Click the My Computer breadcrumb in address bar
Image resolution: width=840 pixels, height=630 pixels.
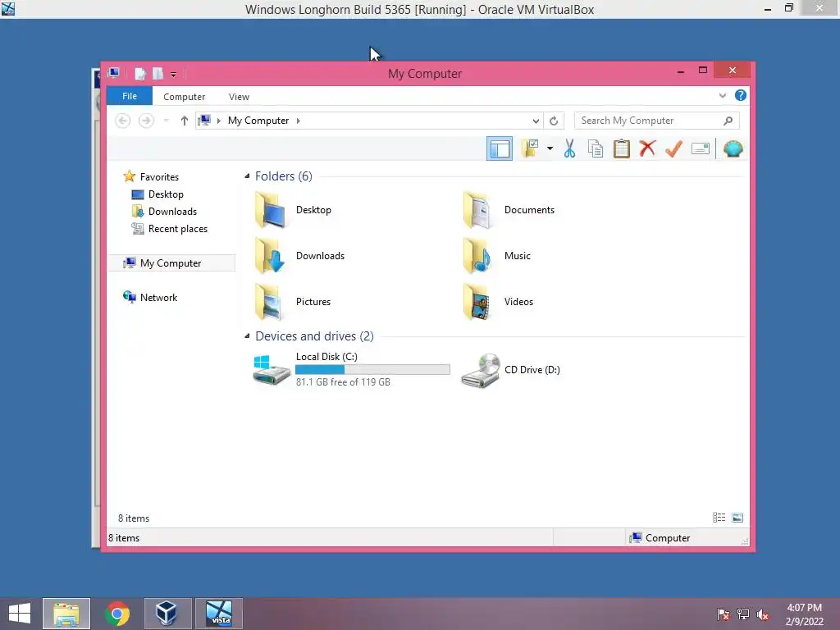pos(258,121)
